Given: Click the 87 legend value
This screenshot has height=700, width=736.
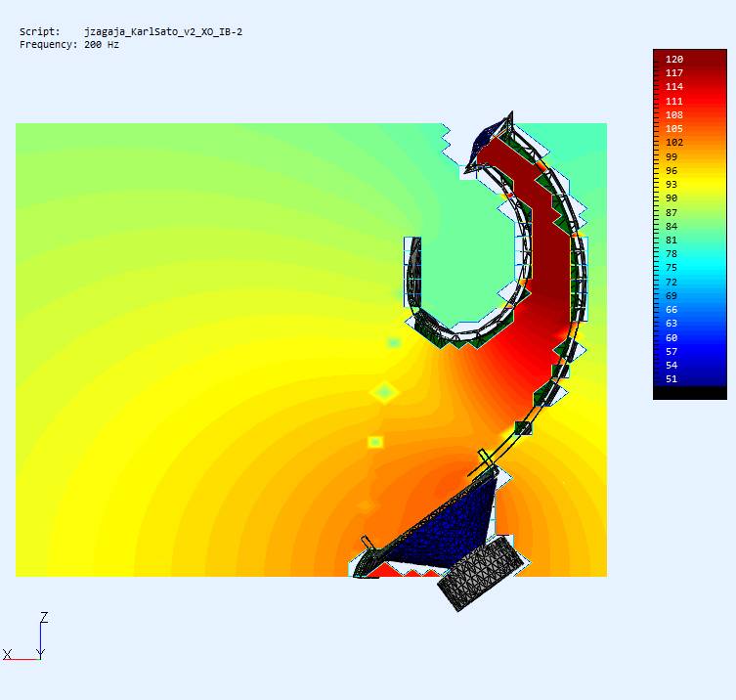Looking at the screenshot, I should (x=671, y=213).
